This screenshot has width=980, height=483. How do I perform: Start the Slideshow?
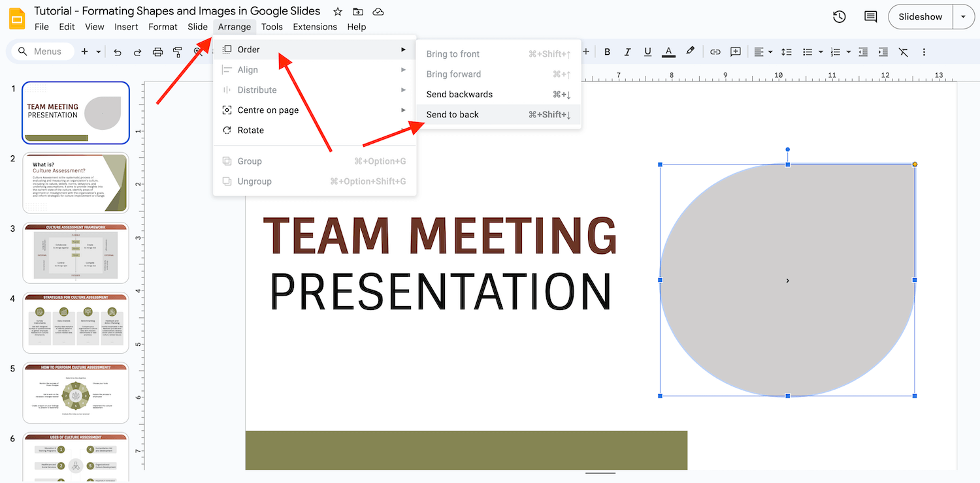(x=920, y=16)
